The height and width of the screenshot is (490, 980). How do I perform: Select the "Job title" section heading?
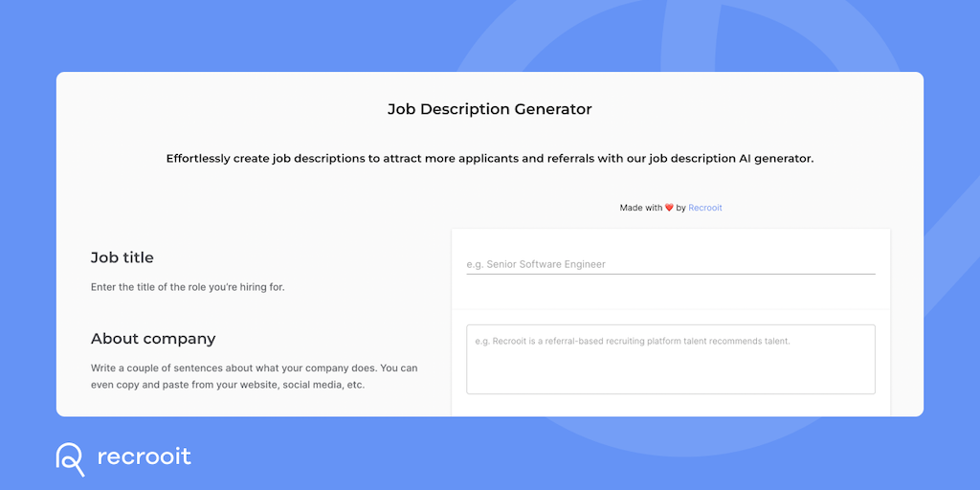[122, 257]
